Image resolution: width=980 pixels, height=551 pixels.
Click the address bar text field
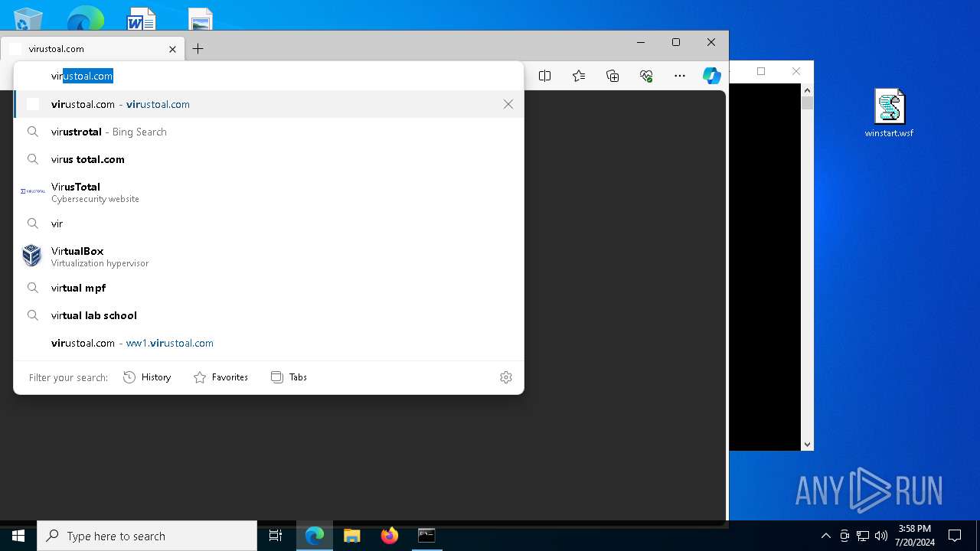coord(269,76)
